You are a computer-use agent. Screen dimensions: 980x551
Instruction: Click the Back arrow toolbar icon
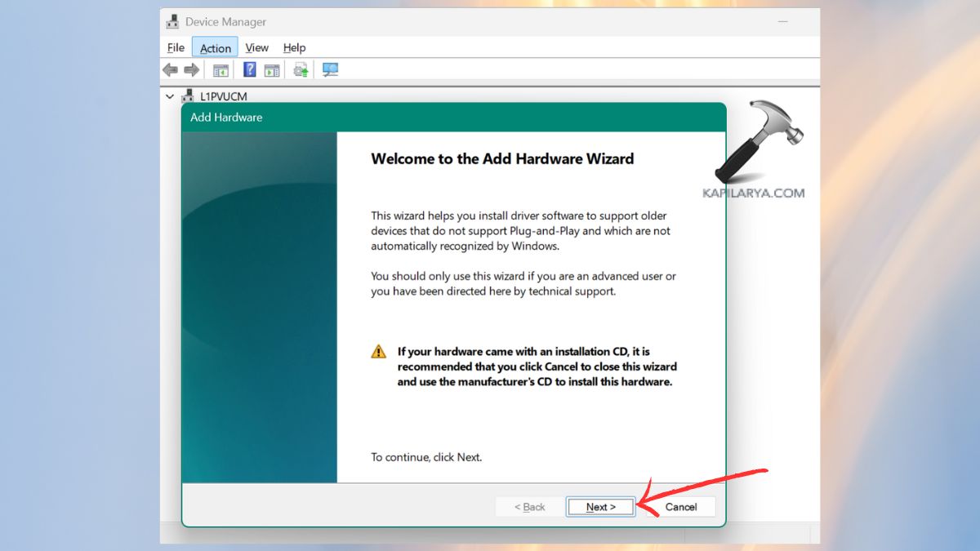[x=170, y=70]
